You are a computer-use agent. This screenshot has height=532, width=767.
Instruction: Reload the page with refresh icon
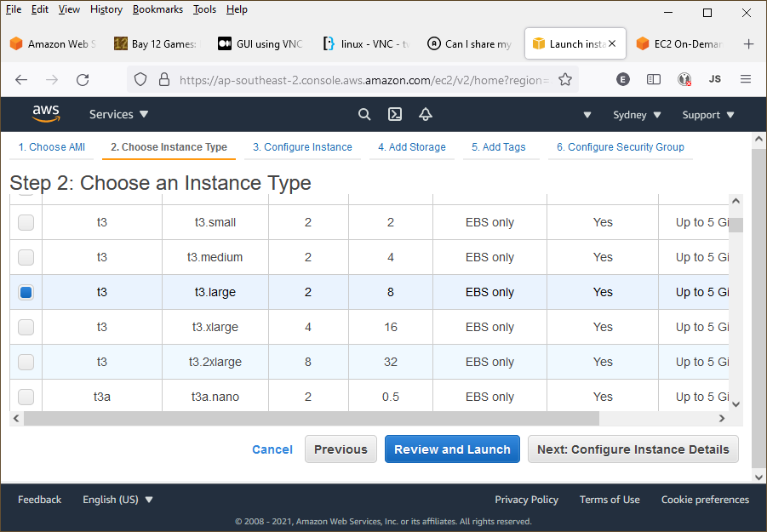(x=83, y=80)
